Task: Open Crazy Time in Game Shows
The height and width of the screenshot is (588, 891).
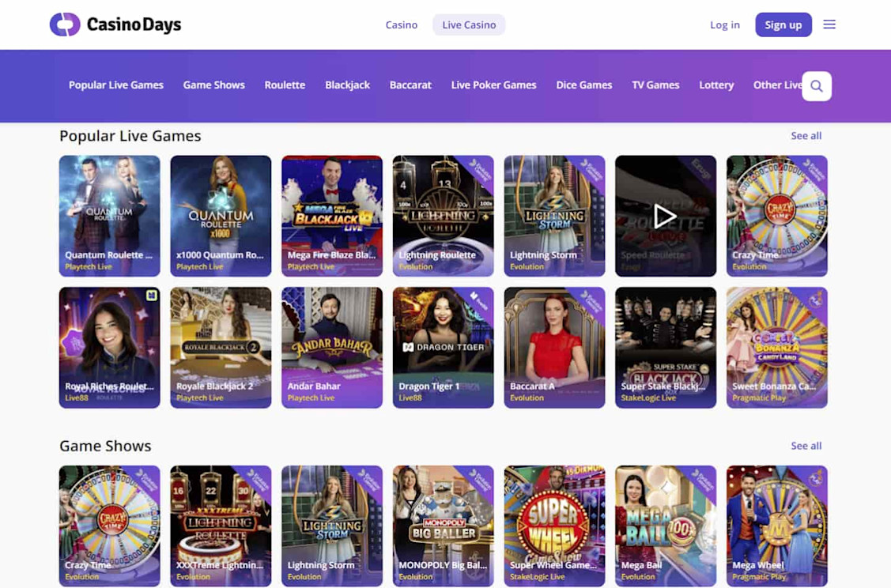Action: coord(110,526)
